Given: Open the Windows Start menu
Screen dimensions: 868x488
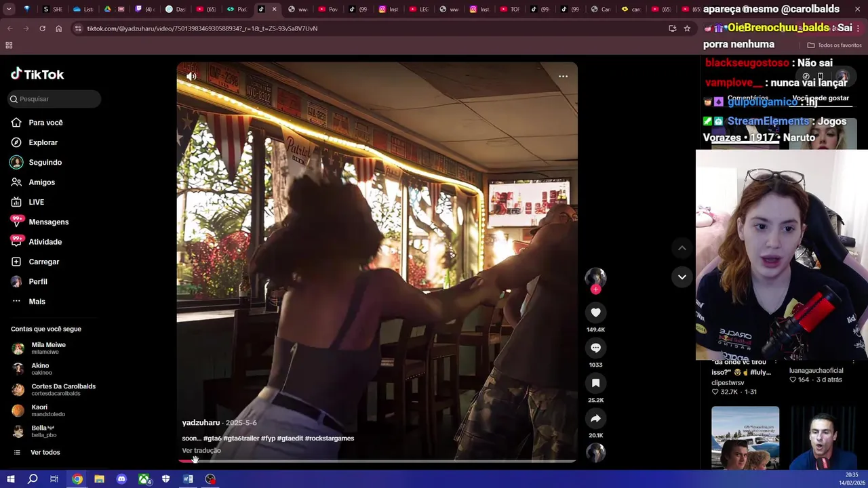Looking at the screenshot, I should 10,479.
